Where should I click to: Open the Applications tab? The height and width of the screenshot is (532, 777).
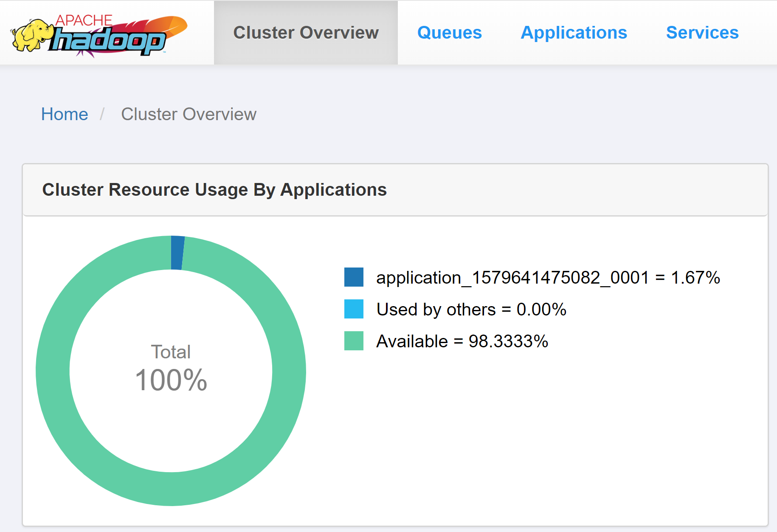(x=574, y=33)
